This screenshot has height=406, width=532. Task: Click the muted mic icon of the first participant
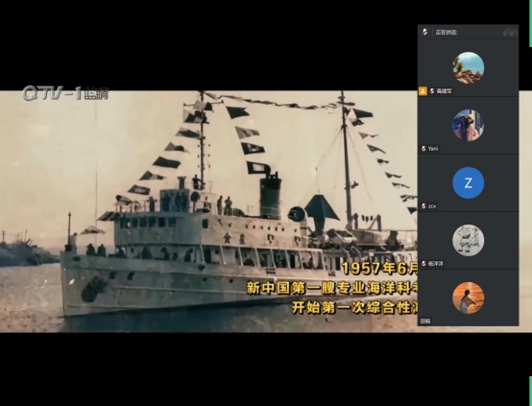pos(432,91)
